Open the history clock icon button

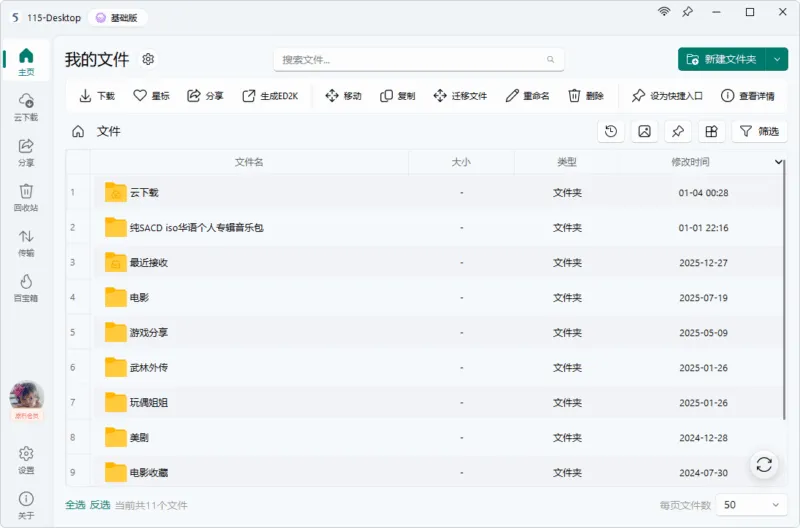tap(611, 132)
